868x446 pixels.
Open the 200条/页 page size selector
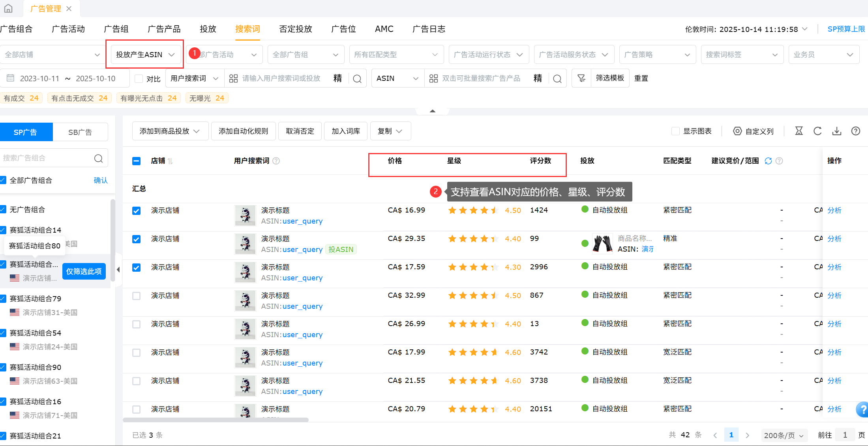point(784,435)
